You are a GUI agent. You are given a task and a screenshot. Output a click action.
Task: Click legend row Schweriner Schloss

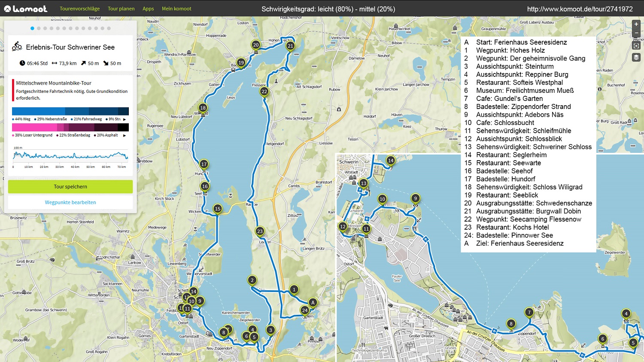[x=528, y=147]
